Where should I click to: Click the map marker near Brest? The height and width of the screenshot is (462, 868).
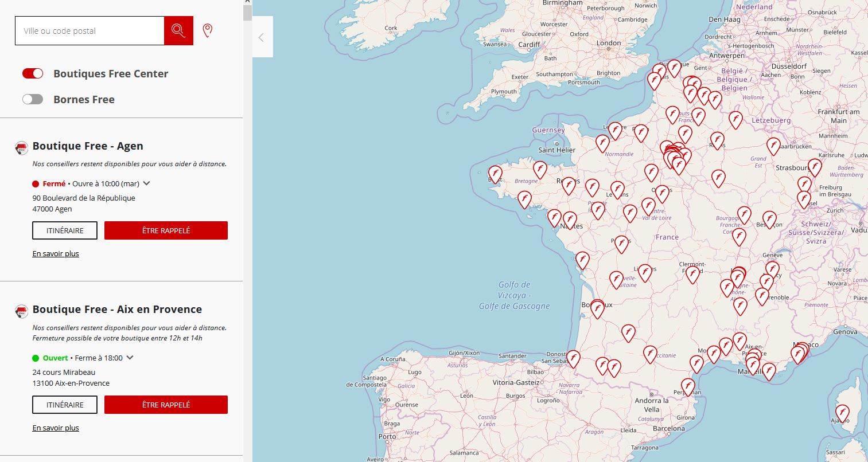pyautogui.click(x=495, y=173)
